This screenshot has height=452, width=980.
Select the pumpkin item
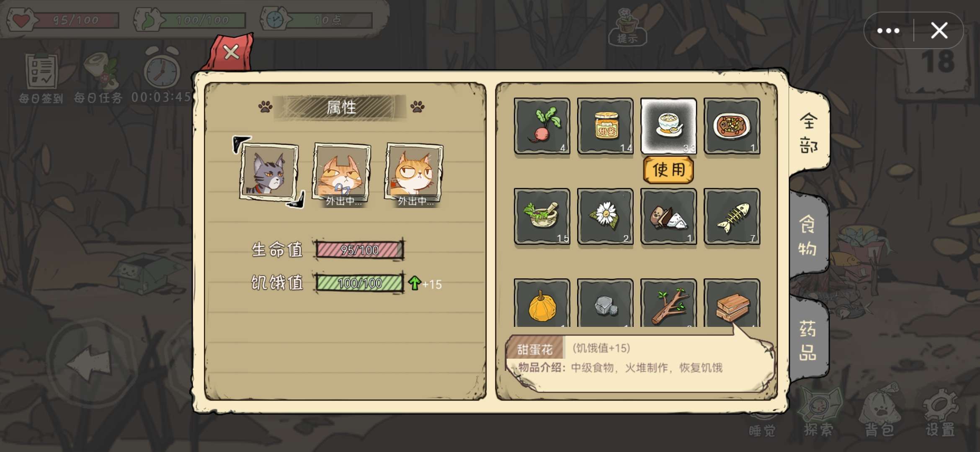pyautogui.click(x=542, y=303)
